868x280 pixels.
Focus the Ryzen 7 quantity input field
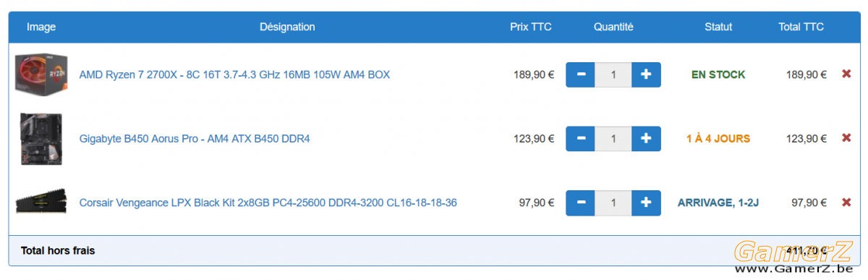(x=613, y=75)
